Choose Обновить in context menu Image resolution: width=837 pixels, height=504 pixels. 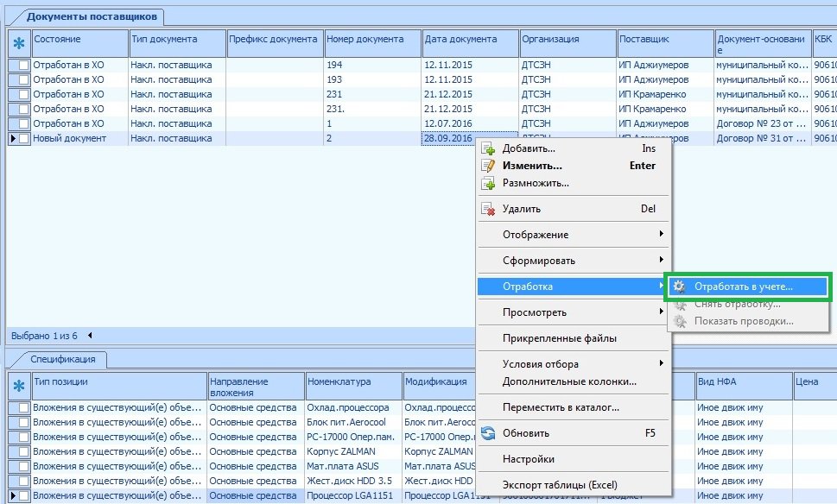(574, 433)
